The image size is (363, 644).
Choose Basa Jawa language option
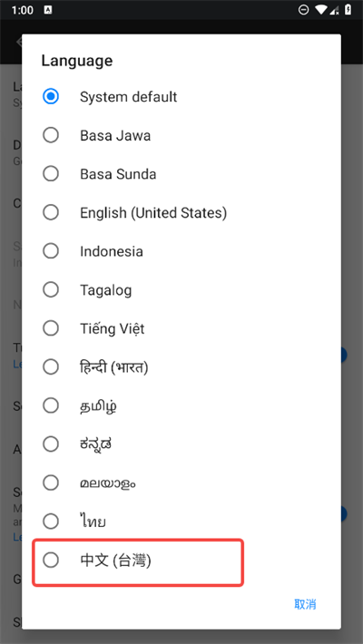(x=181, y=135)
